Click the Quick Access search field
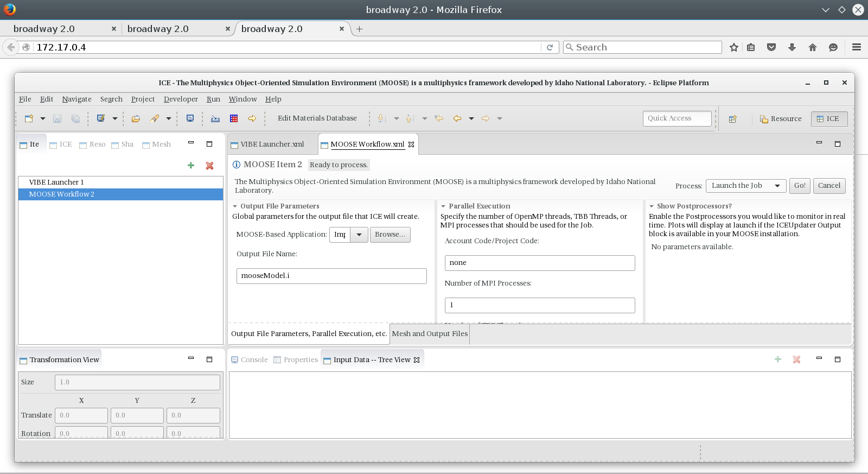Viewport: 868px width, 474px height. pyautogui.click(x=677, y=118)
